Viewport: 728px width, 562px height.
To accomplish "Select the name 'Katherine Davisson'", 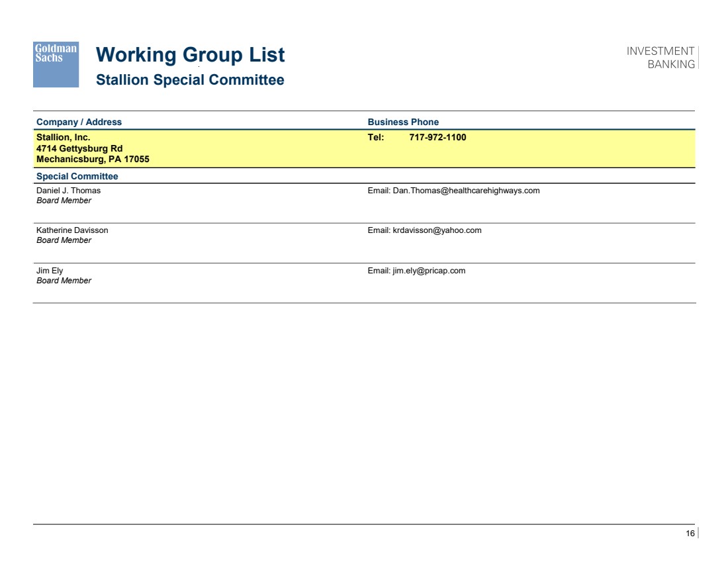I will point(72,230).
